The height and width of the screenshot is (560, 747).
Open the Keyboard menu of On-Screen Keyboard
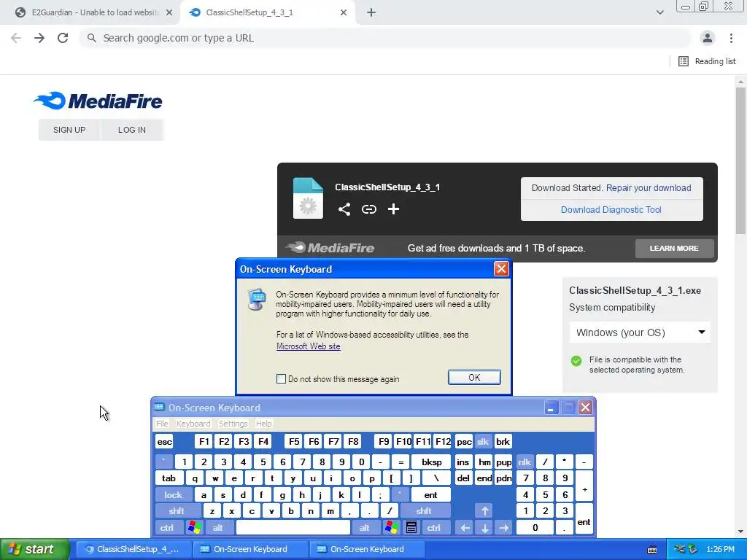pos(193,424)
